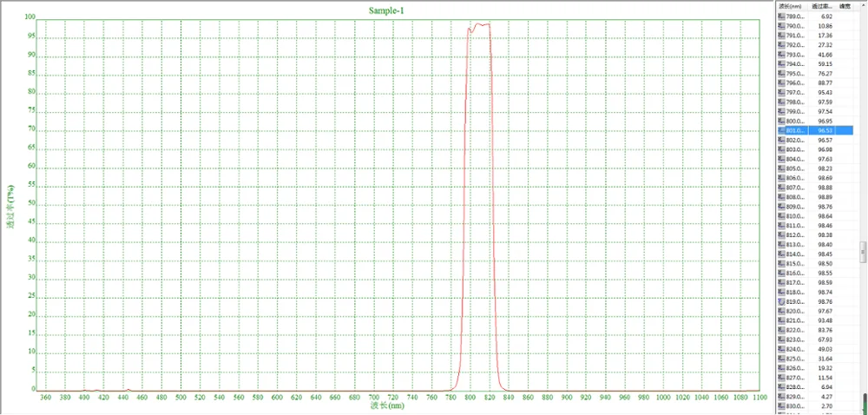Select transmittance value 98.55
The image size is (868, 415).
(x=825, y=273)
